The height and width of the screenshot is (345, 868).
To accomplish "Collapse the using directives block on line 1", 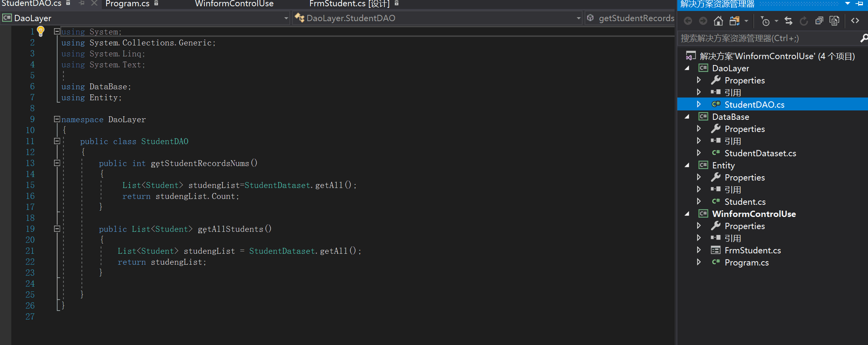I will [57, 31].
